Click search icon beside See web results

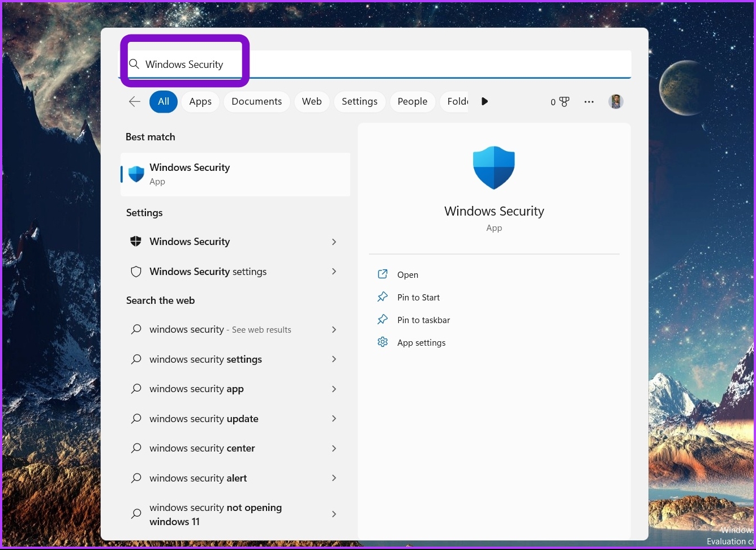point(136,329)
